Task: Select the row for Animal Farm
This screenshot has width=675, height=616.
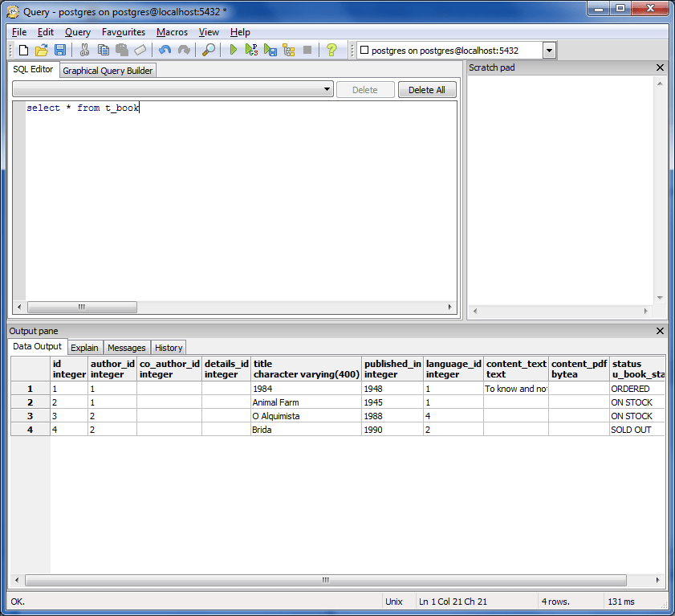Action: coord(30,402)
